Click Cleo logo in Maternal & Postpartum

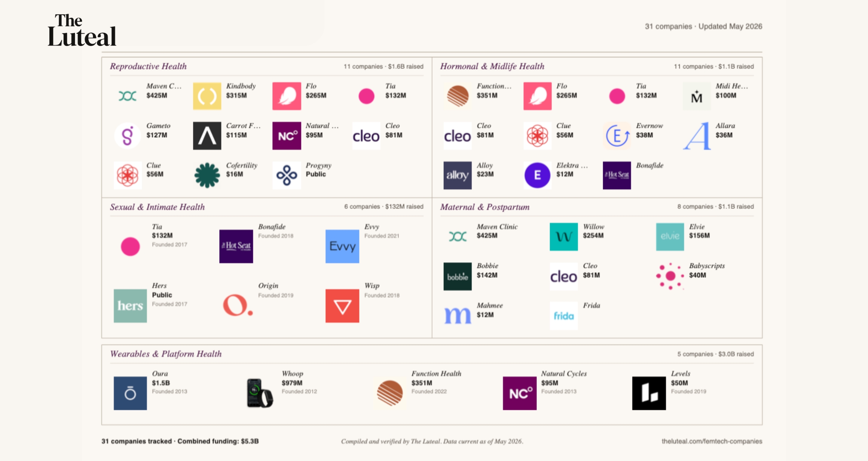point(564,276)
